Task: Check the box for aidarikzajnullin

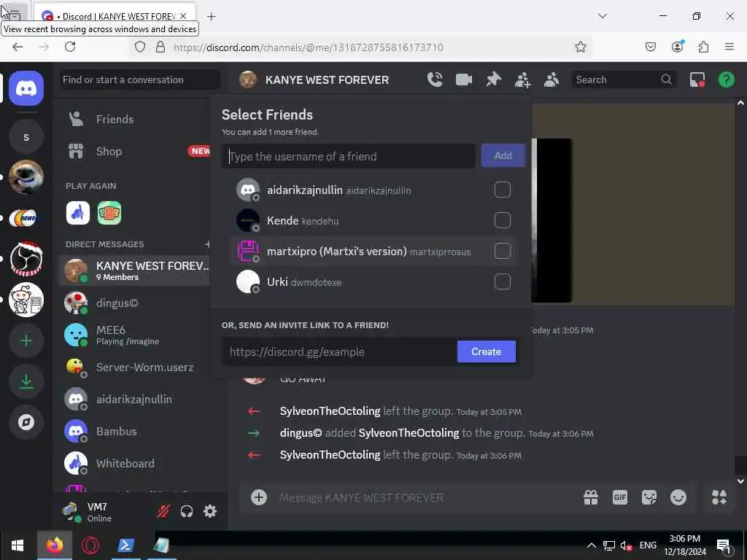Action: 502,190
